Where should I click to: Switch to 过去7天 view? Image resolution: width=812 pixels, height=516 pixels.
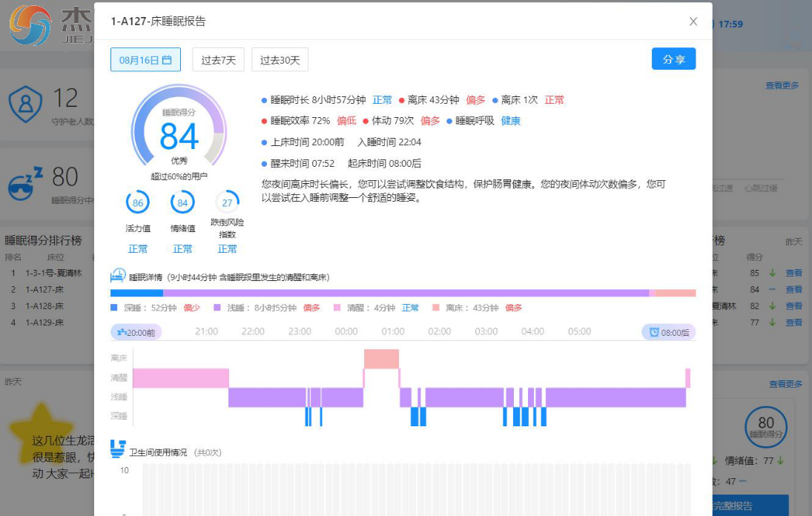coord(218,60)
